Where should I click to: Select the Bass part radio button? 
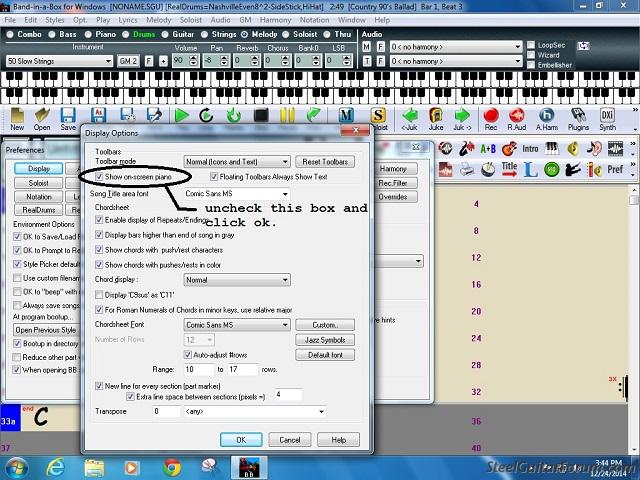point(52,34)
